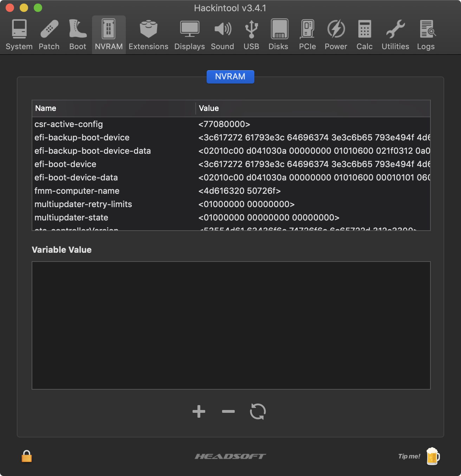The height and width of the screenshot is (476, 461).
Task: Open the Calc section
Action: tap(364, 35)
